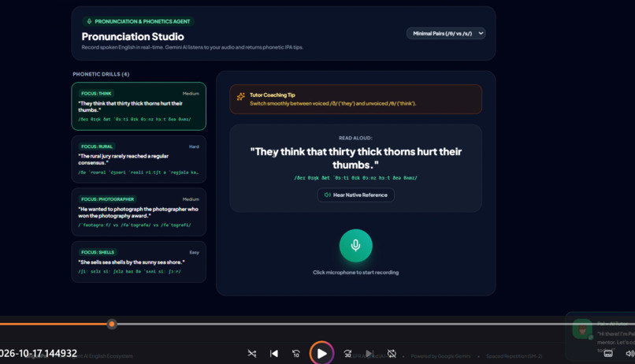This screenshot has height=364, width=635.
Task: Click the media player seek bar handle
Action: pos(112,324)
